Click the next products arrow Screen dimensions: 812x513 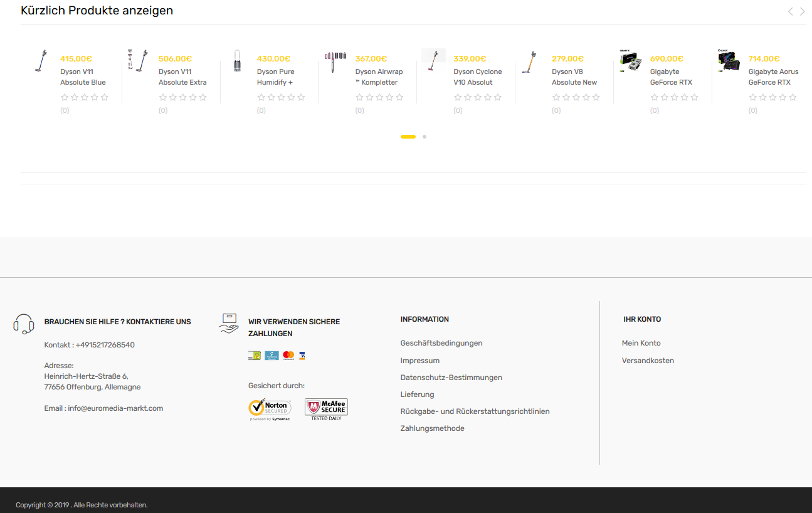(802, 11)
